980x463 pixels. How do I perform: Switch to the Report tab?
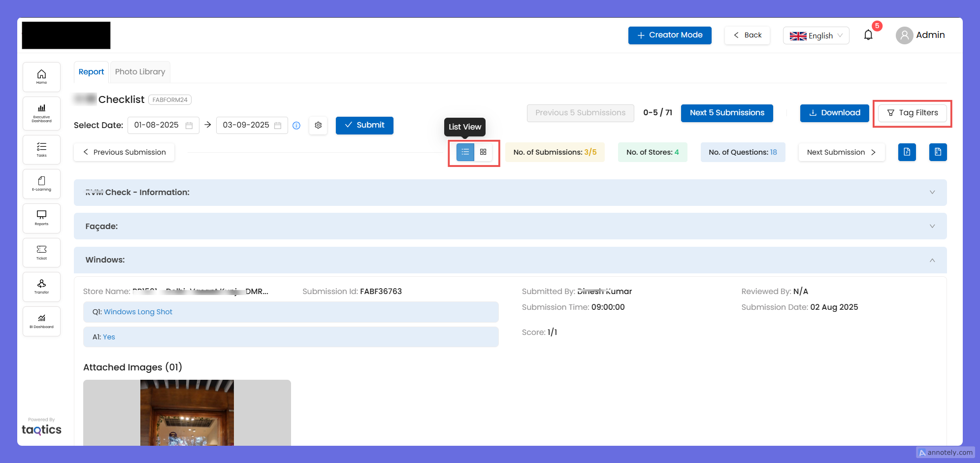91,72
